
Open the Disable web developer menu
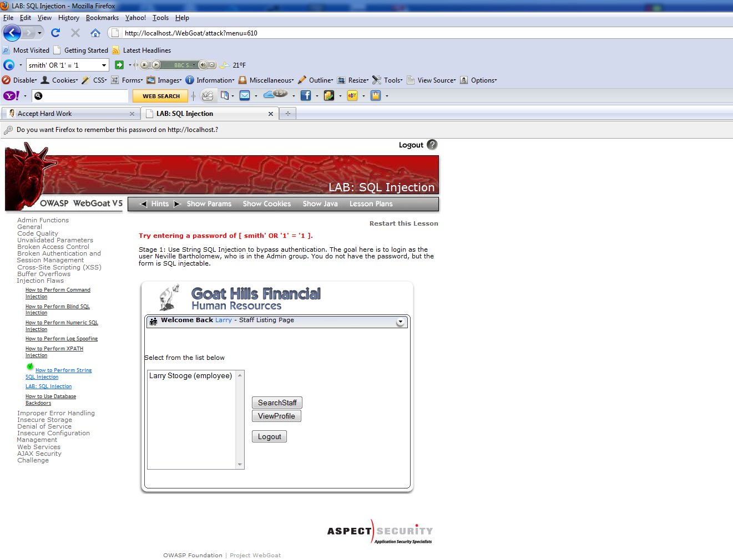click(x=20, y=80)
